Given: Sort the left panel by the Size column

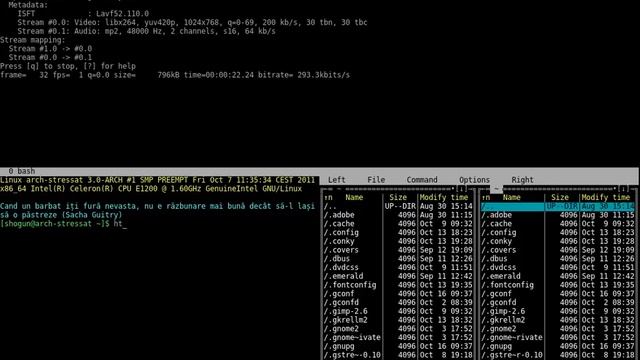Looking at the screenshot, I should pyautogui.click(x=398, y=198).
